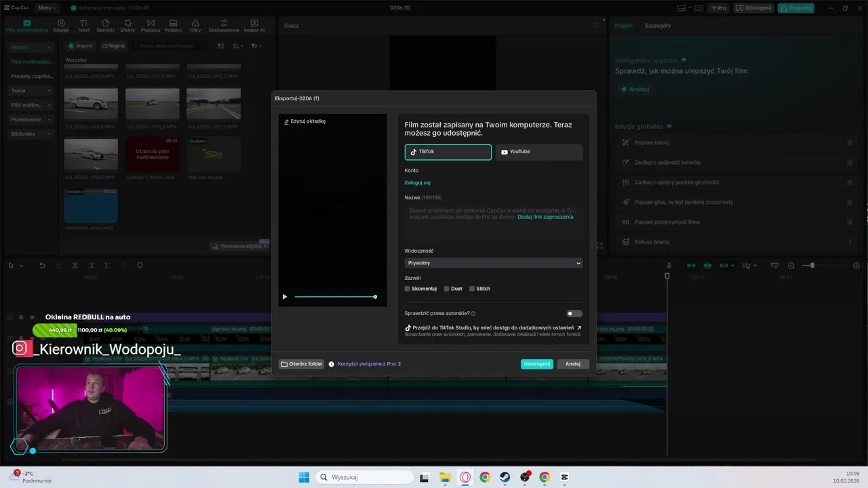Image resolution: width=868 pixels, height=488 pixels.
Task: Toggle Zadbaj o spójny poziom głośności checkbox
Action: tap(850, 182)
